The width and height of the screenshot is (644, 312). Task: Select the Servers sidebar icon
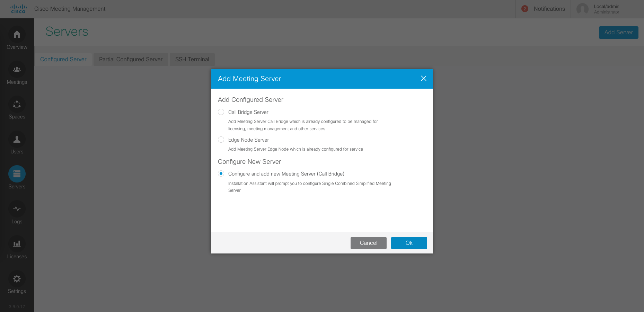click(x=17, y=174)
